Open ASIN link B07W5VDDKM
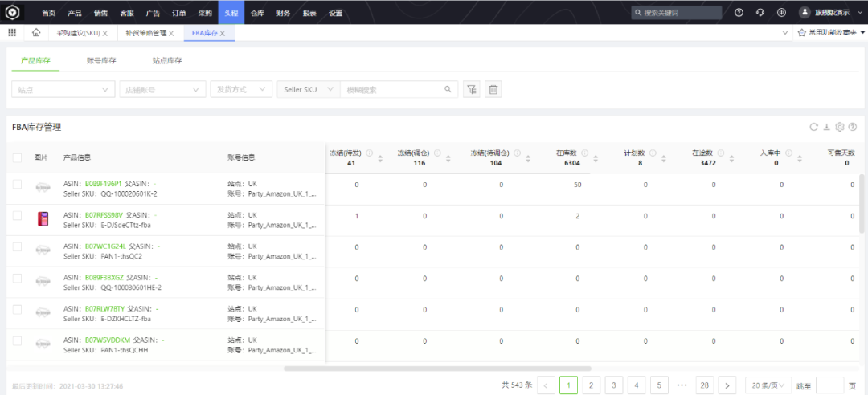 [x=107, y=340]
